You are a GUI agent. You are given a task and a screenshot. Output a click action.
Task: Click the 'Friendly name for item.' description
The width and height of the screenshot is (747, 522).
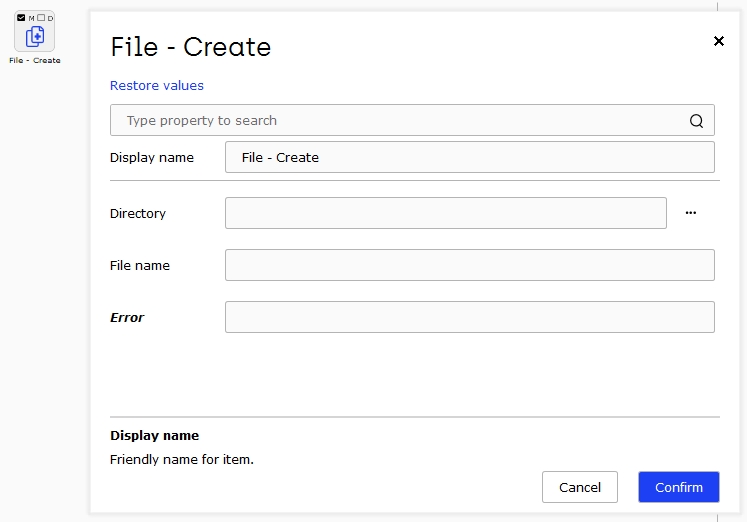click(x=182, y=460)
